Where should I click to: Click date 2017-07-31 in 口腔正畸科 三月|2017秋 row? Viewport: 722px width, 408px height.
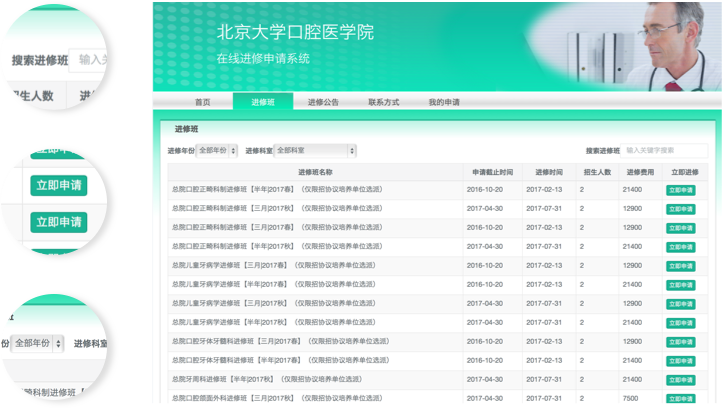[544, 209]
